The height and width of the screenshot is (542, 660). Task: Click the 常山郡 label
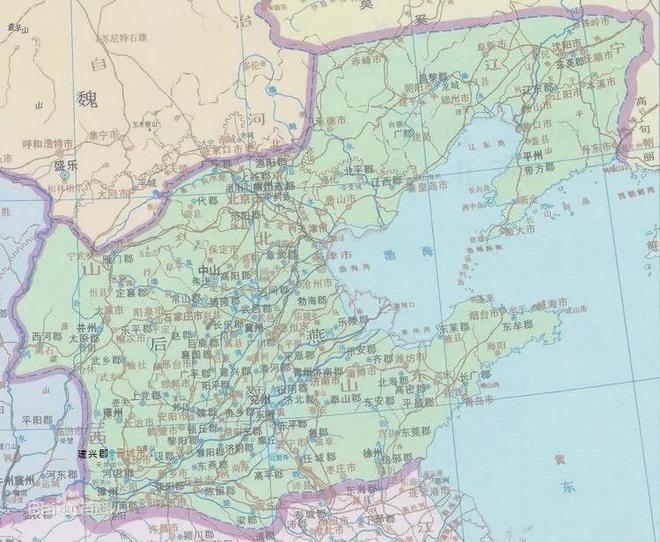click(186, 299)
